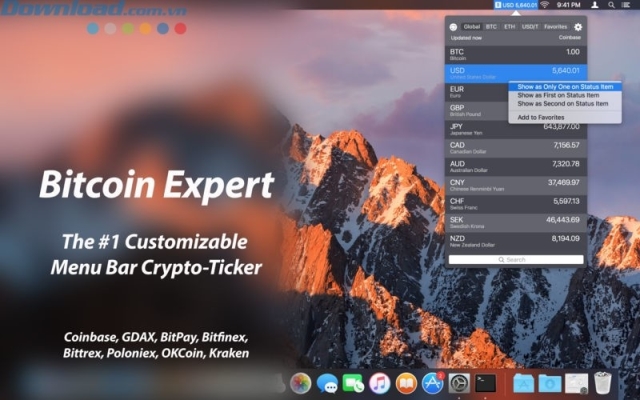
Task: Open System Preferences from the dock
Action: click(459, 384)
